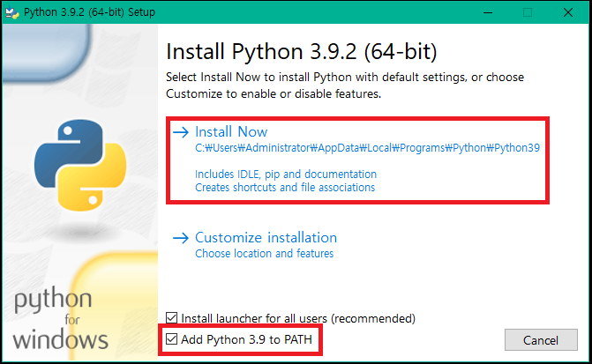This screenshot has height=364, width=592.
Task: Click the install path text under Install Now
Action: click(x=367, y=148)
